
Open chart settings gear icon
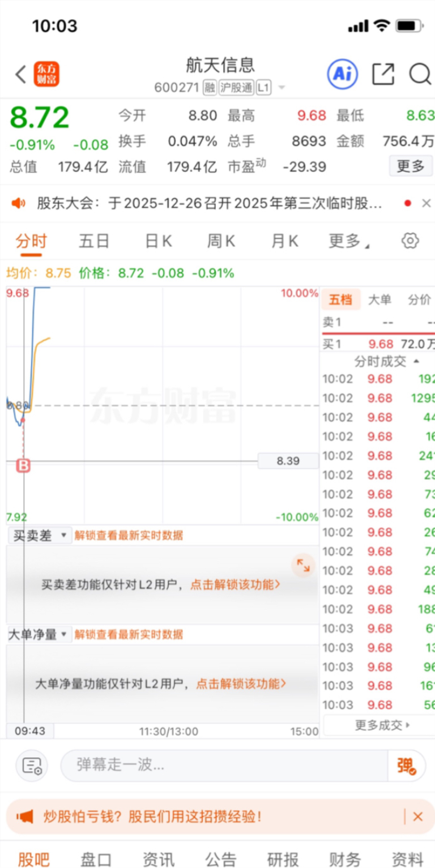(410, 241)
